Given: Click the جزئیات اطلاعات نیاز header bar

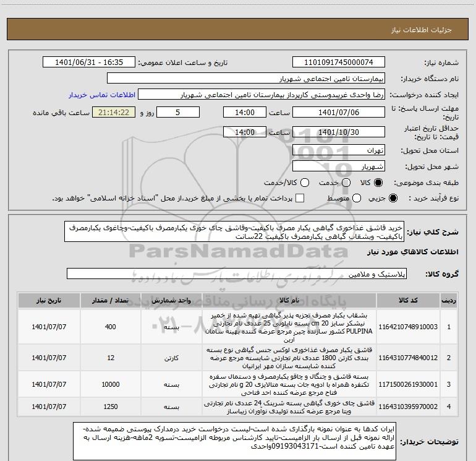Looking at the screenshot, I should (x=237, y=29).
